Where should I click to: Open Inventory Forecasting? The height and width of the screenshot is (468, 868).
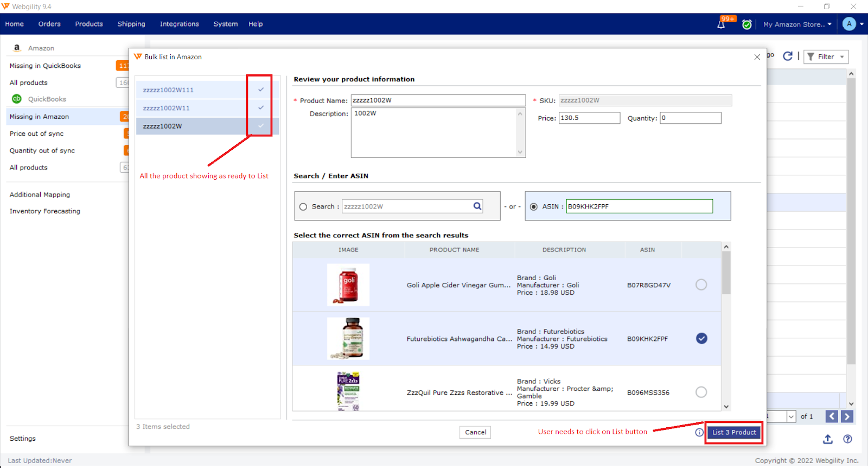pos(44,211)
